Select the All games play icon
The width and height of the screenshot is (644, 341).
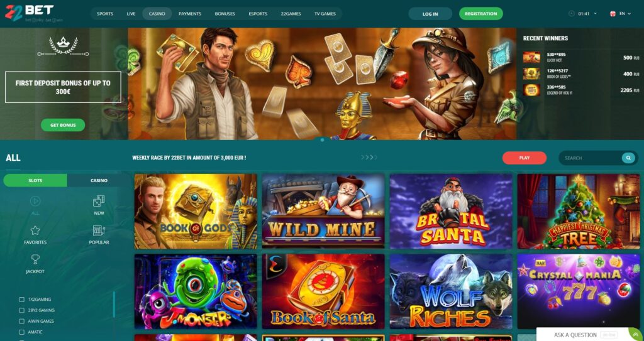click(x=35, y=201)
